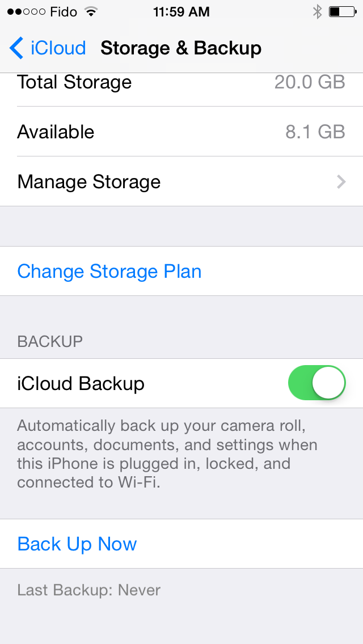Turn off the iCloud Backup switch

316,383
